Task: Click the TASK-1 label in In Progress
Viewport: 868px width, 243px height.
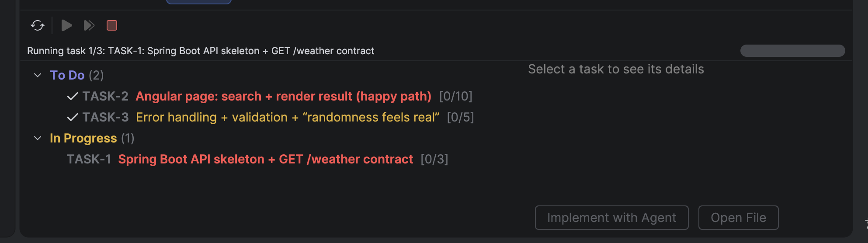Action: coord(89,159)
